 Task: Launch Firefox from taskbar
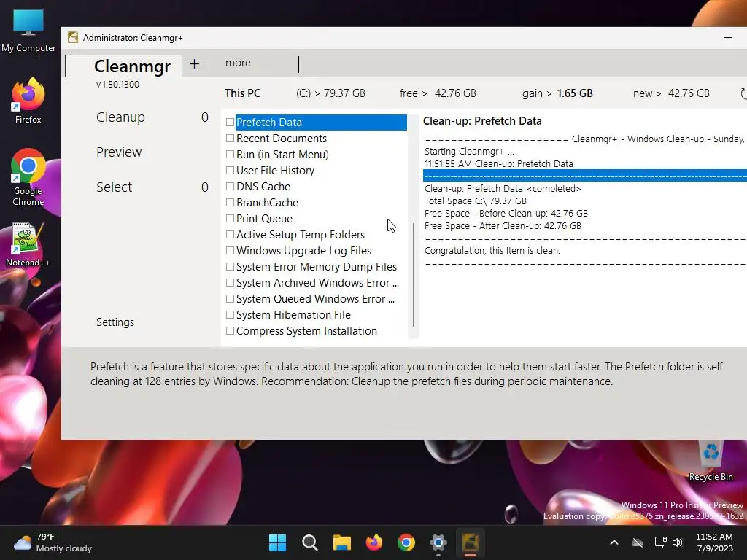pos(374,542)
